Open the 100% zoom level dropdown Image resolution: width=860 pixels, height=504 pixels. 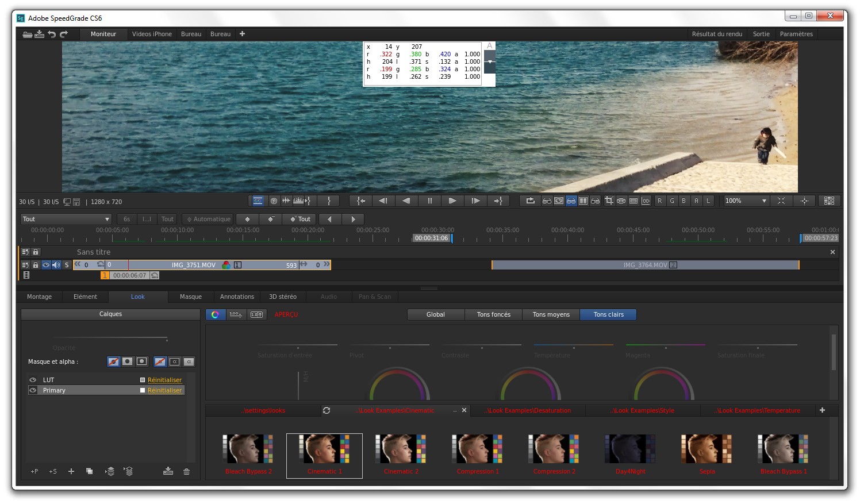[x=746, y=201]
